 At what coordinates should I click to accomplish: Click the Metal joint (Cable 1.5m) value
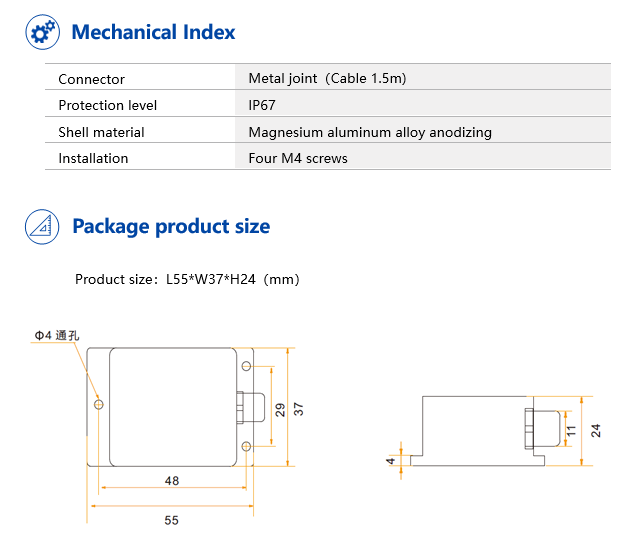coord(327,78)
